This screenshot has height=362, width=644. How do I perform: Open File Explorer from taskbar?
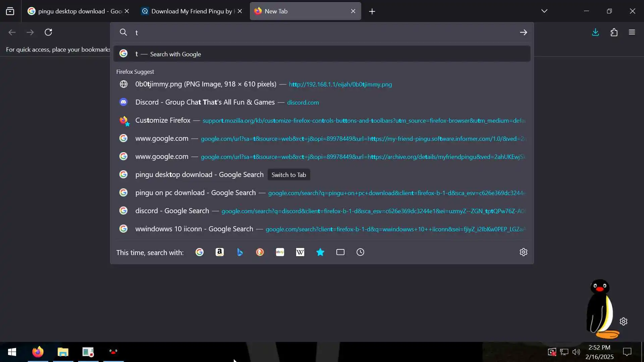[x=63, y=352]
